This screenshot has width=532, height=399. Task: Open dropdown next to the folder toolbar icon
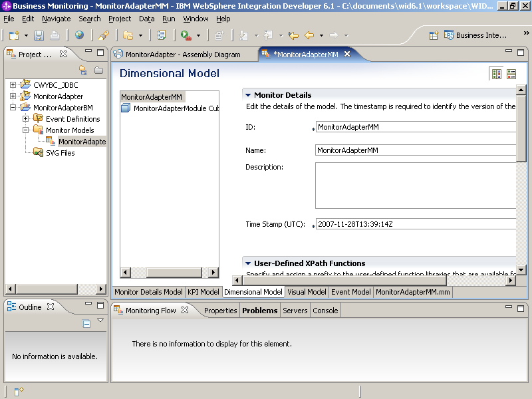click(x=140, y=35)
